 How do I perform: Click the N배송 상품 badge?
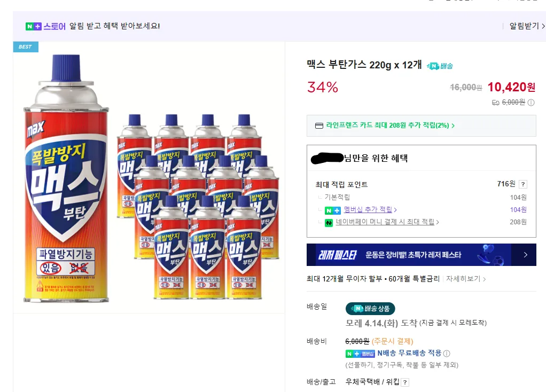click(370, 308)
